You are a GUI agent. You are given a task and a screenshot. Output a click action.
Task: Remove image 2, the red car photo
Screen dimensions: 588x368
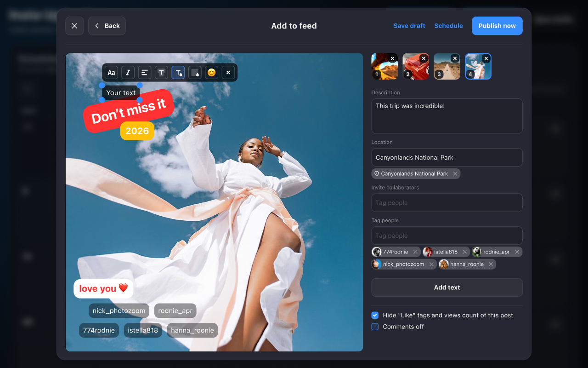click(424, 58)
